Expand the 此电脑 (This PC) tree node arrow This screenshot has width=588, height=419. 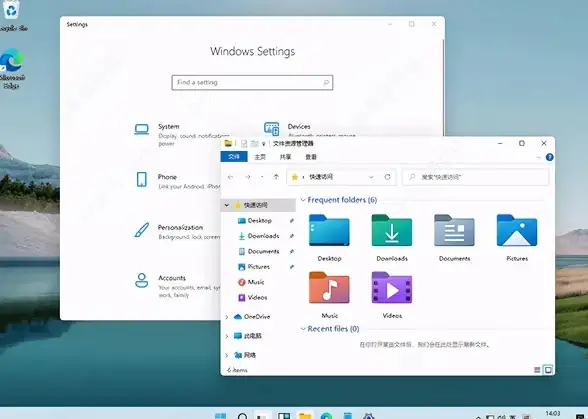226,336
